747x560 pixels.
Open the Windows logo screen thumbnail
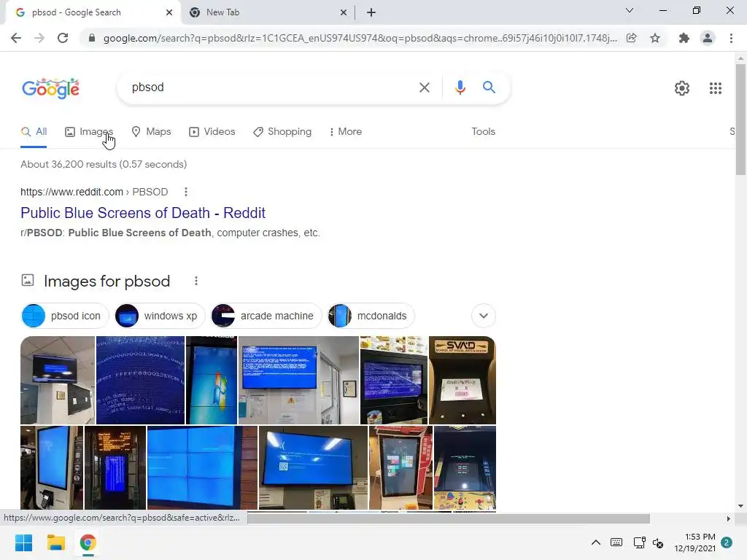coord(211,380)
